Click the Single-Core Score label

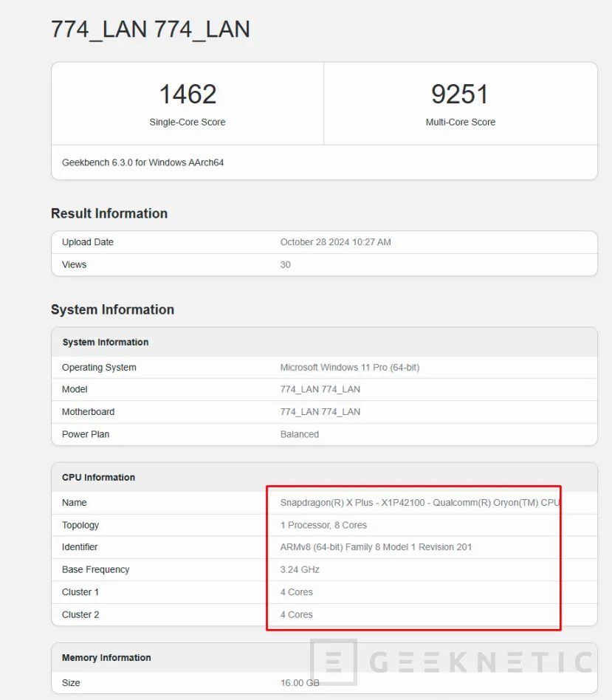[x=188, y=122]
